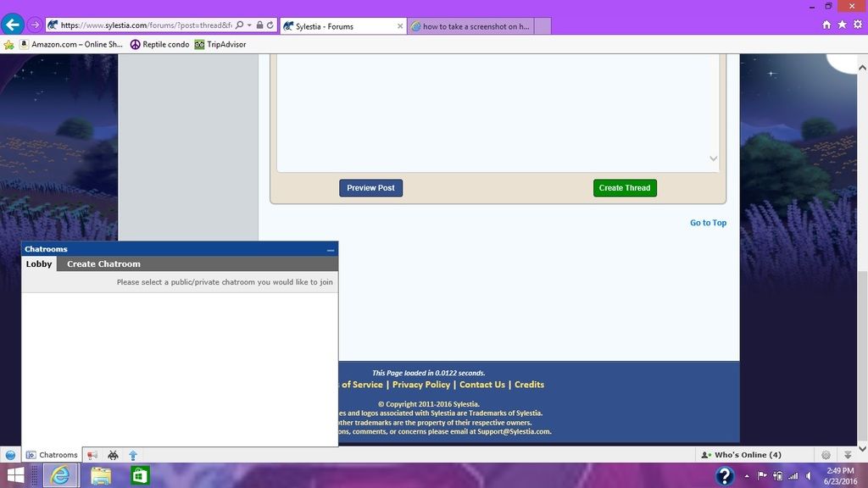Collapse the chat bar with the down-arrow button
Image resolution: width=868 pixels, height=488 pixels.
[848, 455]
